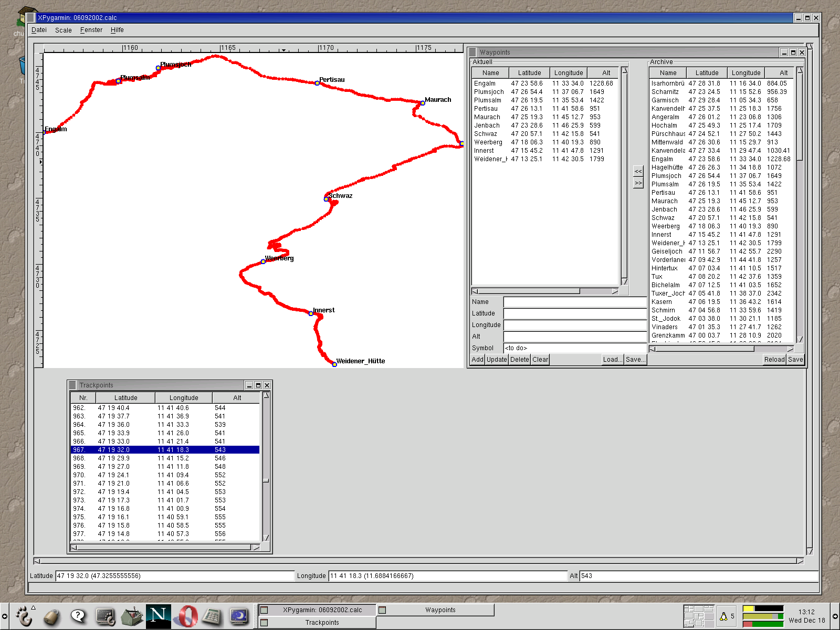Image resolution: width=840 pixels, height=630 pixels.
Task: Click the left-arrow move to Aktuell button
Action: click(638, 172)
